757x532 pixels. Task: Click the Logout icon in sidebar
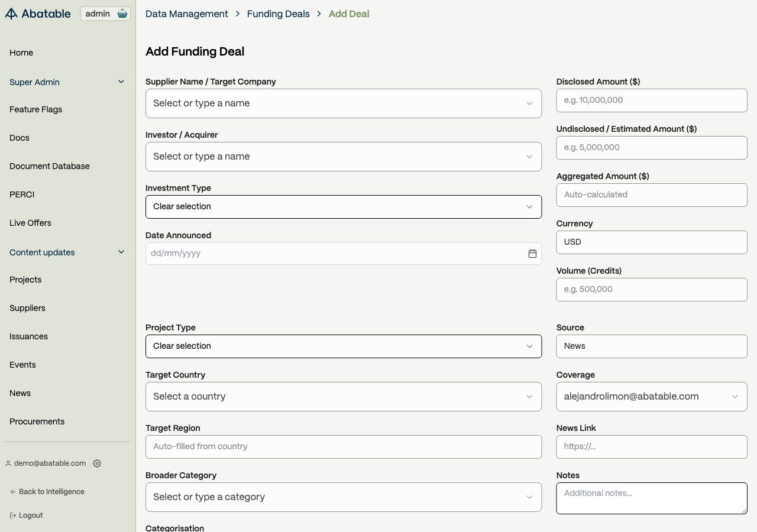(x=13, y=515)
